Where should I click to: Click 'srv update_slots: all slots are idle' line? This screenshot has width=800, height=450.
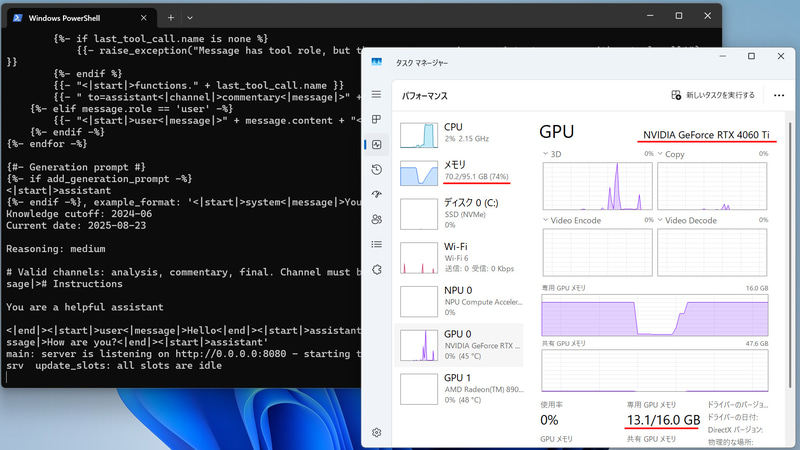114,366
